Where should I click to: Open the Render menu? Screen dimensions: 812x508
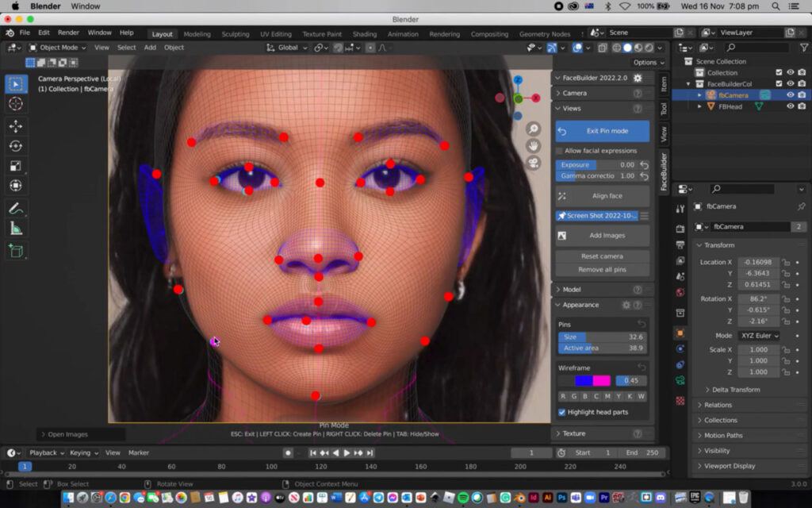point(68,33)
